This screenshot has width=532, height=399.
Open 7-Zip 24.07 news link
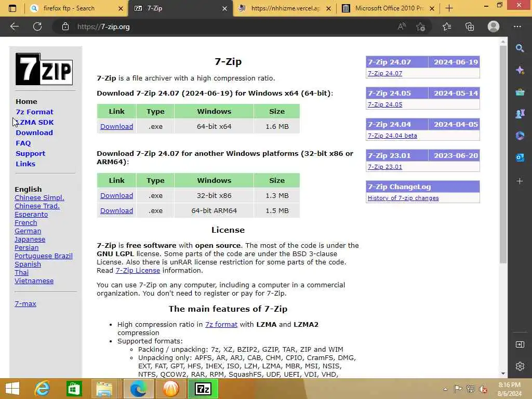tap(385, 73)
